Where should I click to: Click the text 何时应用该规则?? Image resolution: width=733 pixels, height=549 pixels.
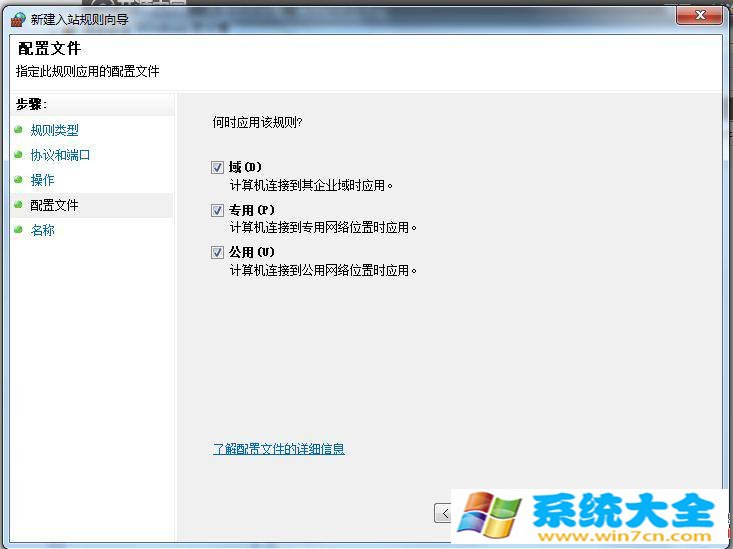tap(258, 123)
